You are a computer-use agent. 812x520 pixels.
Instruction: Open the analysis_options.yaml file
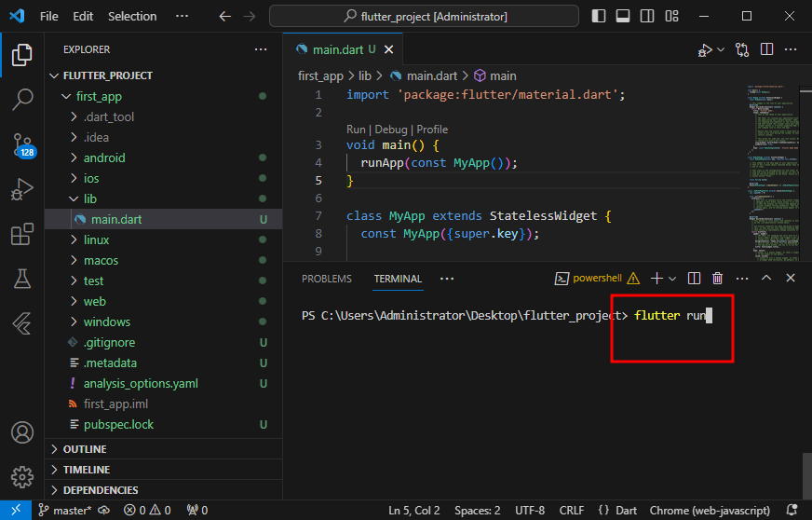(163, 384)
